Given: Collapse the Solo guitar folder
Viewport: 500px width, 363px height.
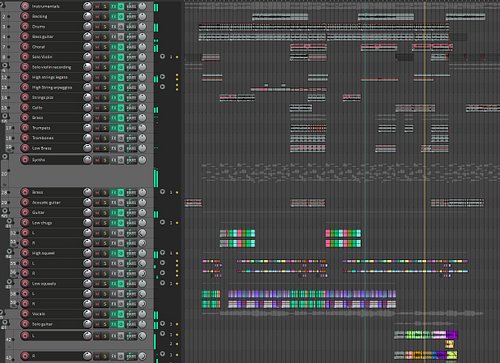Looking at the screenshot, I should 5,322.
